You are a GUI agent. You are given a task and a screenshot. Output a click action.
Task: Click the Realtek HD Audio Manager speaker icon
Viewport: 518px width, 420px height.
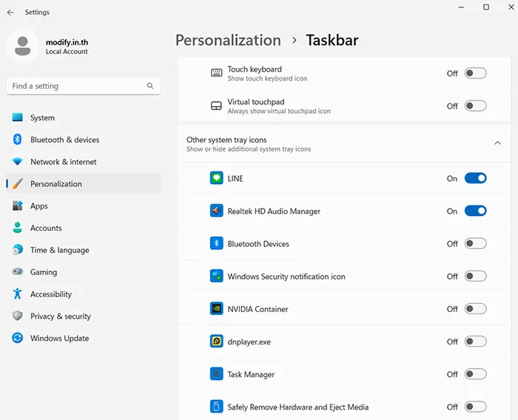[x=216, y=211]
